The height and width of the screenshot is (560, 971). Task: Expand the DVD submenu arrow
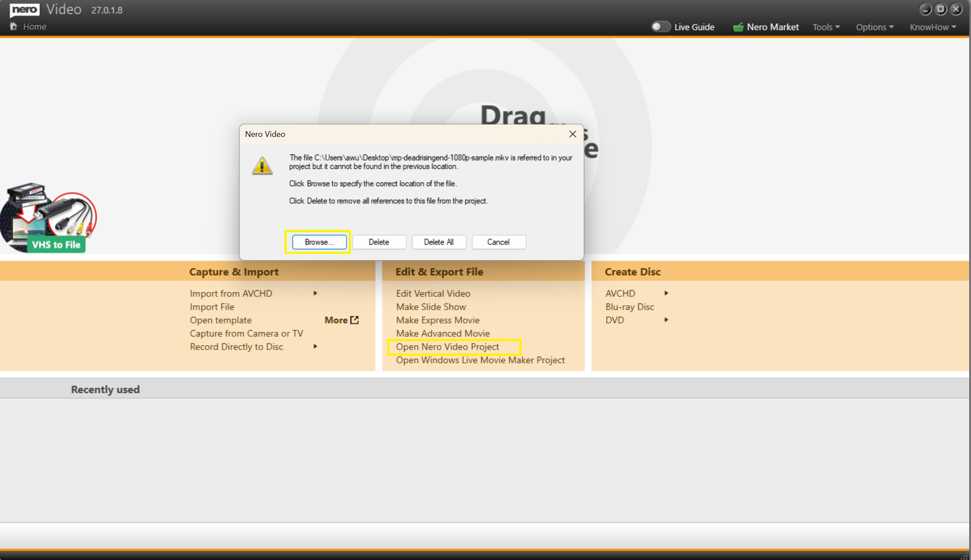coord(666,320)
